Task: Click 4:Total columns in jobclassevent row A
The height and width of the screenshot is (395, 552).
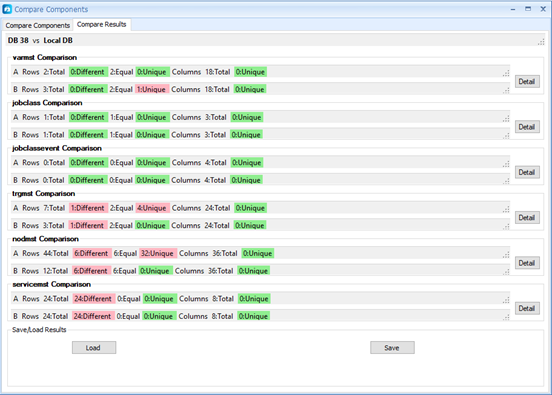Action: coord(216,163)
